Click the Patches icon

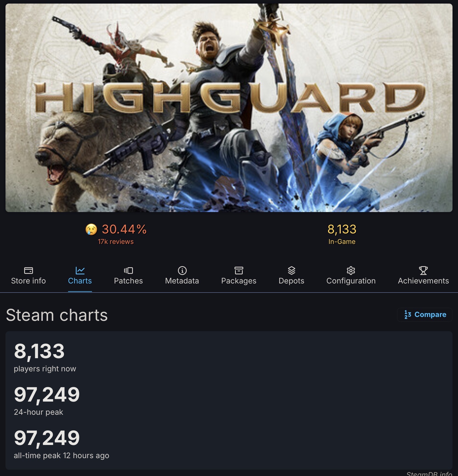click(x=128, y=271)
